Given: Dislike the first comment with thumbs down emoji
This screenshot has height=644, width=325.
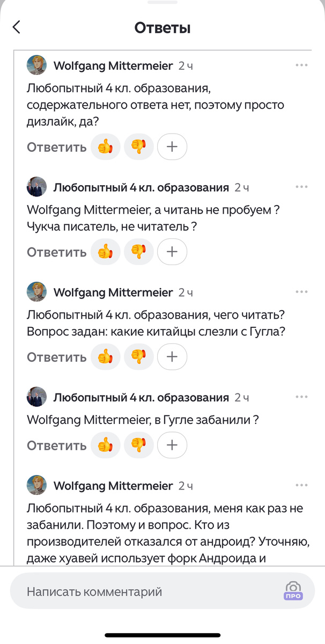Looking at the screenshot, I should (138, 147).
